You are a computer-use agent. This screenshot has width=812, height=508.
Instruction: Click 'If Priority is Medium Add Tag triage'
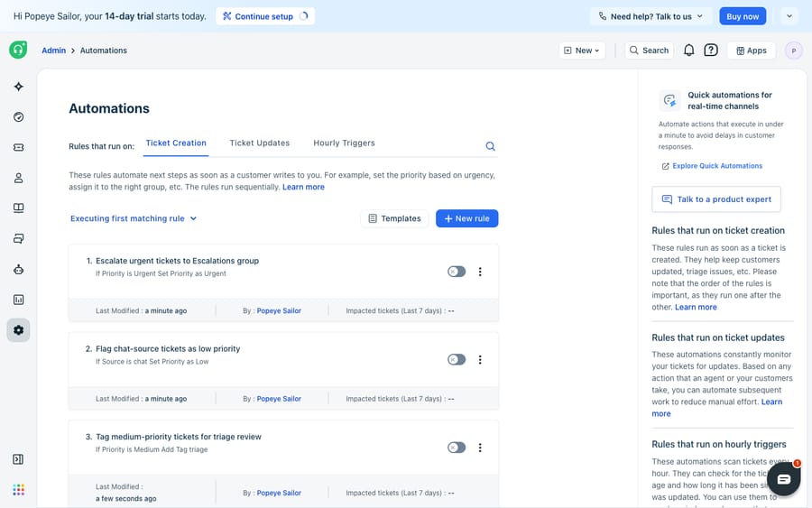[x=152, y=450]
